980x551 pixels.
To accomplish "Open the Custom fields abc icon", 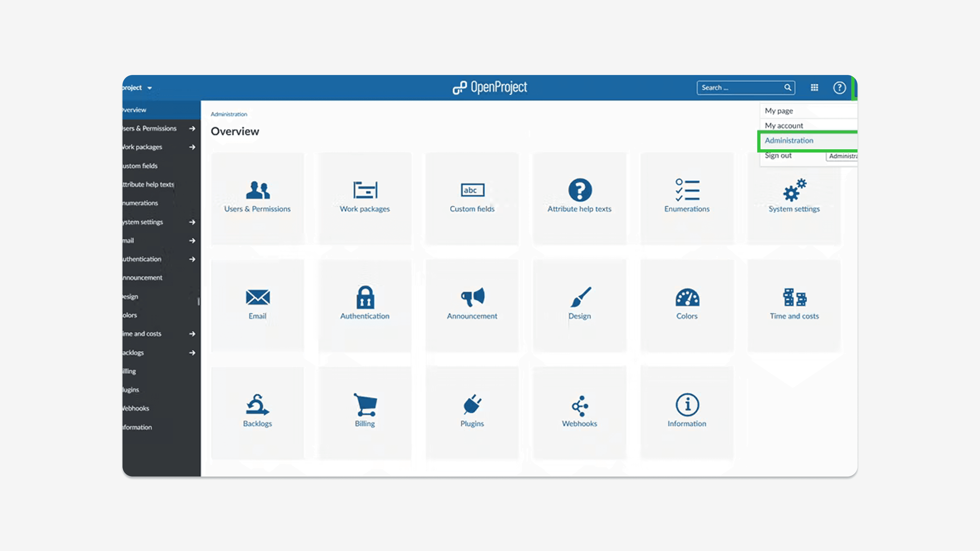I will [472, 190].
